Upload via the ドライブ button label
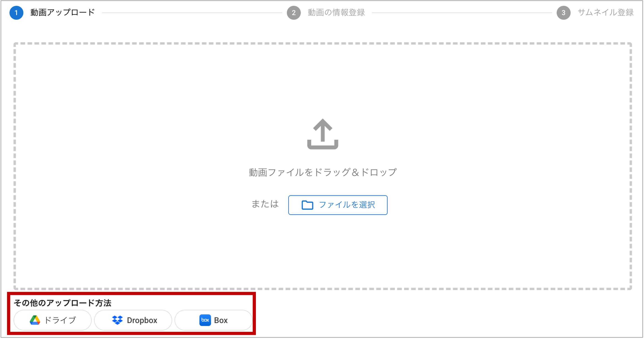Viewport: 644px width, 339px height. pos(60,320)
